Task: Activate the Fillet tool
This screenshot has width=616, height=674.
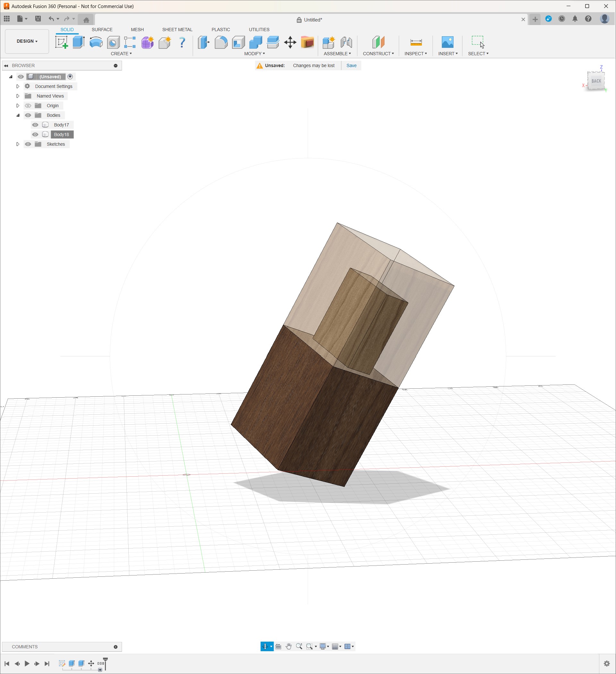Action: click(221, 43)
